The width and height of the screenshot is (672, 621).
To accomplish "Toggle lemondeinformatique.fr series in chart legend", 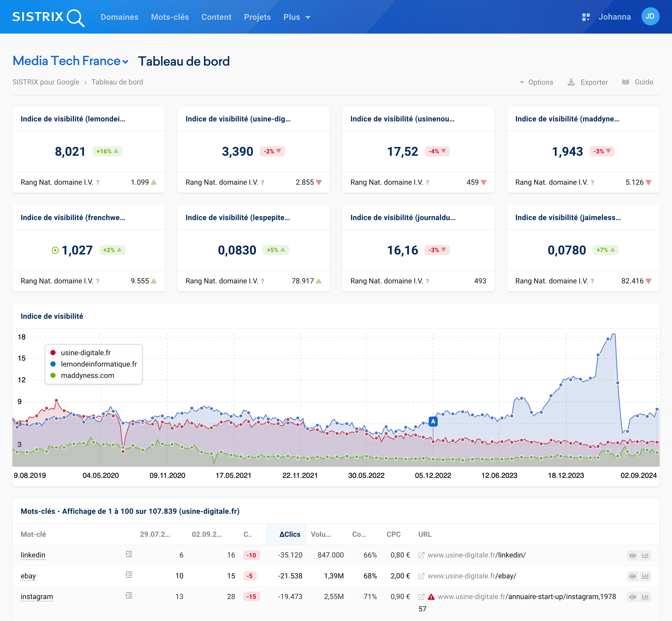I will [x=94, y=364].
